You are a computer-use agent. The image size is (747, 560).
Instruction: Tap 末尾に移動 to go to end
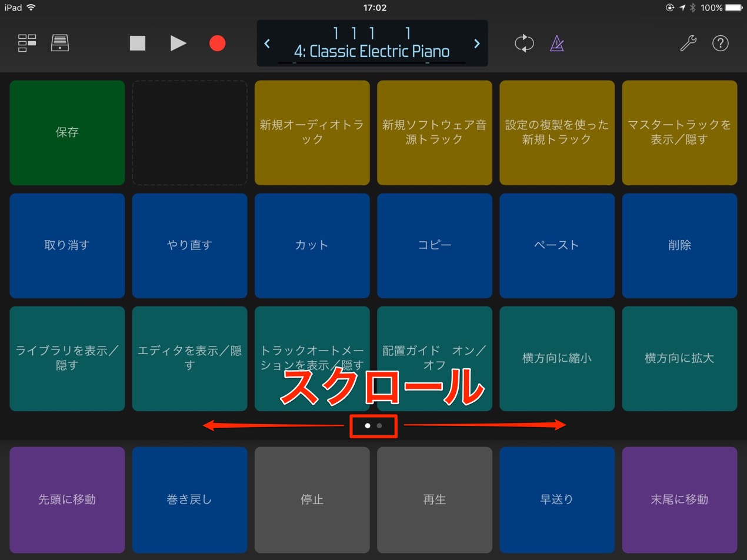click(679, 499)
